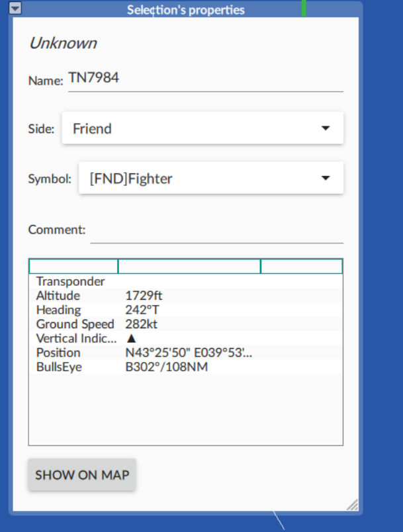Click the heading value 242°T
This screenshot has height=532, width=403.
pyautogui.click(x=142, y=310)
